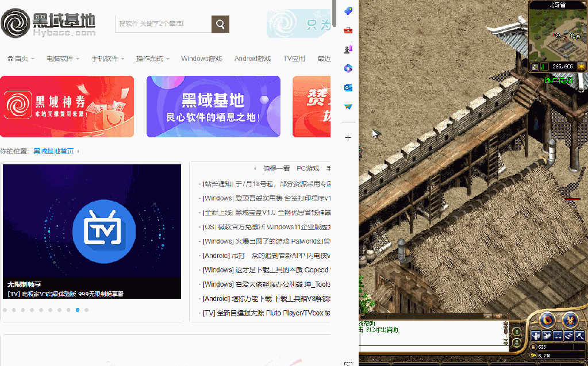Viewport: 588px width, 366px height.
Task: Toggle the green 和平模式 attack mode label
Action: click(x=558, y=80)
